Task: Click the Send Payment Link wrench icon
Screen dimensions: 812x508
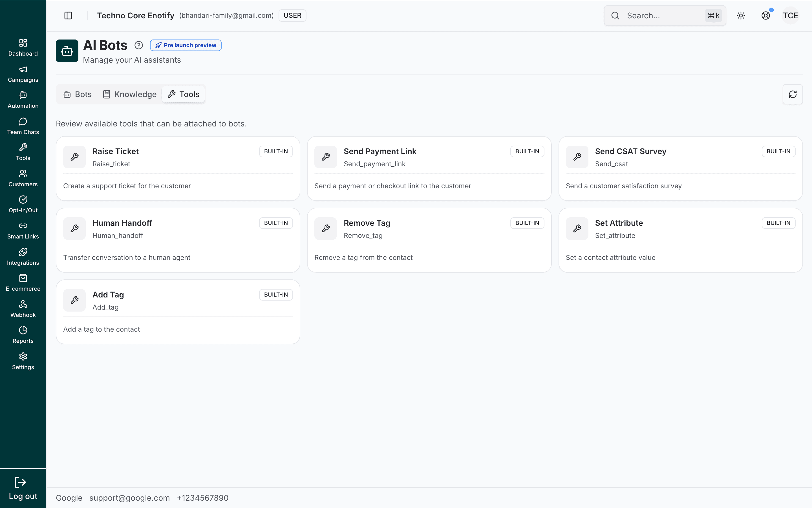Action: pyautogui.click(x=325, y=157)
